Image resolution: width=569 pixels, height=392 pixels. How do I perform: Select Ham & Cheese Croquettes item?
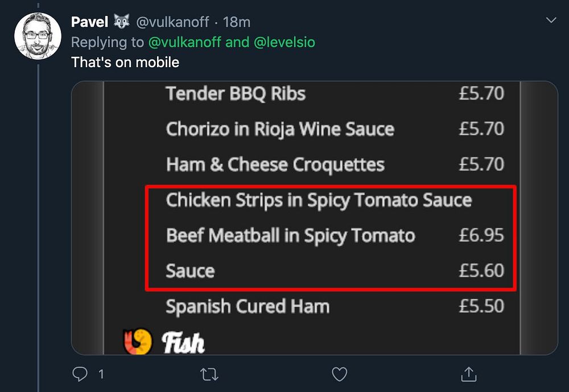point(275,165)
